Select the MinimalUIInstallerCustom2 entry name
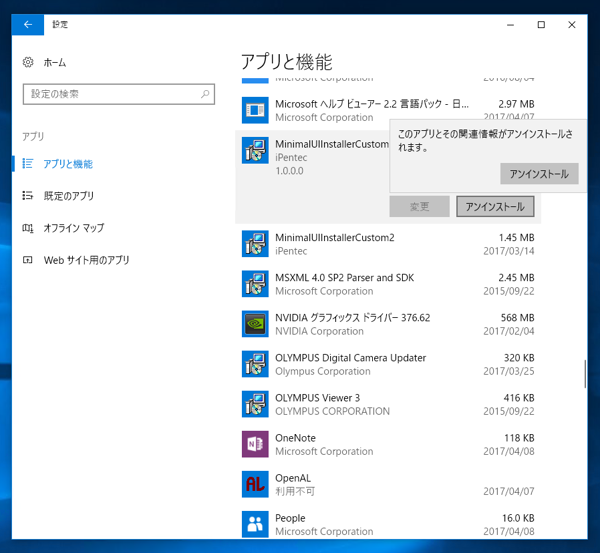This screenshot has width=600, height=553. pos(335,238)
